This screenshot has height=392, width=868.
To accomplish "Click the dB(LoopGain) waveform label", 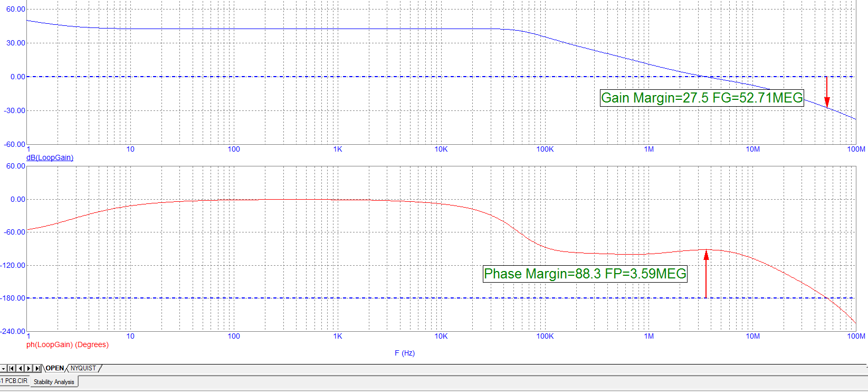I will tap(50, 157).
